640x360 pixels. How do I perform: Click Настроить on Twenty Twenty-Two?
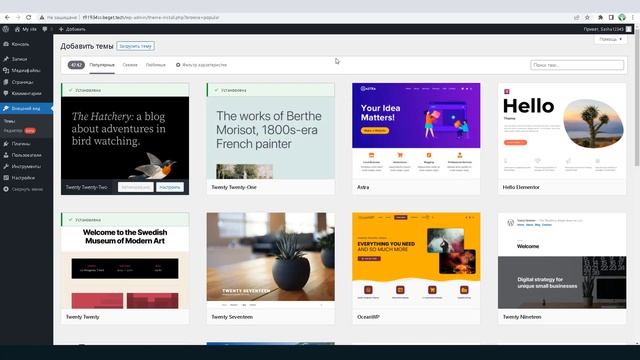pyautogui.click(x=170, y=187)
